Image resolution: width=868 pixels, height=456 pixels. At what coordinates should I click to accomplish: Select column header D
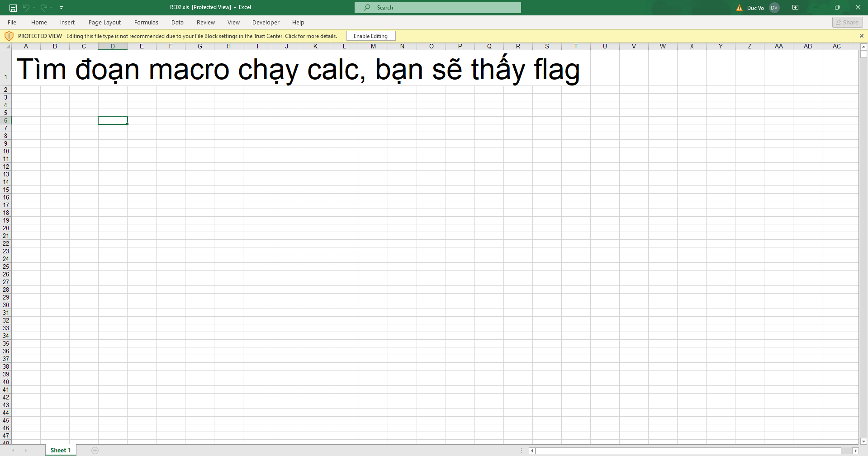(x=113, y=46)
